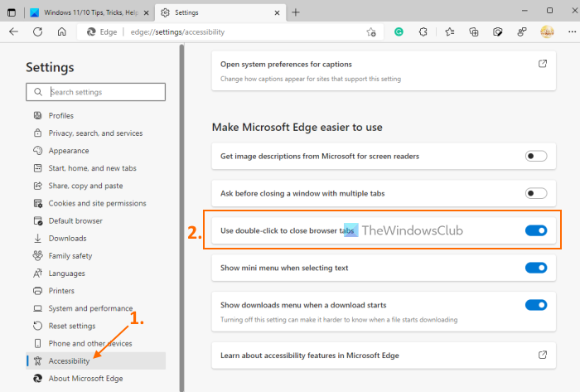
Task: Click the Reset settings arrow icon
Action: [38, 326]
